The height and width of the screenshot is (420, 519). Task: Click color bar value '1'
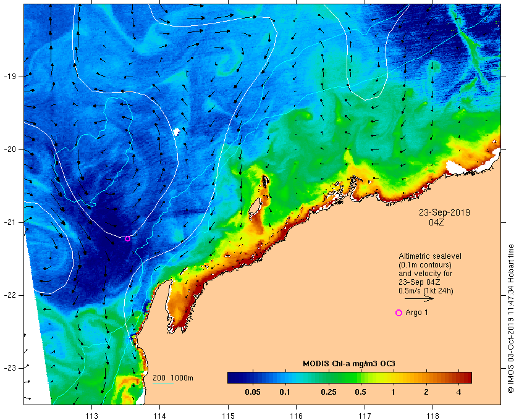(x=393, y=392)
